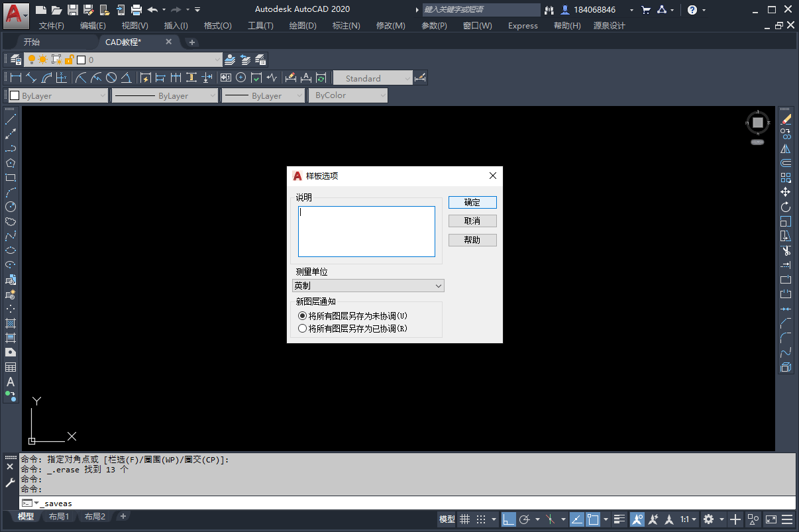Open the Standard dimension style dropdown
Viewport: 799px width, 532px height.
coord(373,78)
